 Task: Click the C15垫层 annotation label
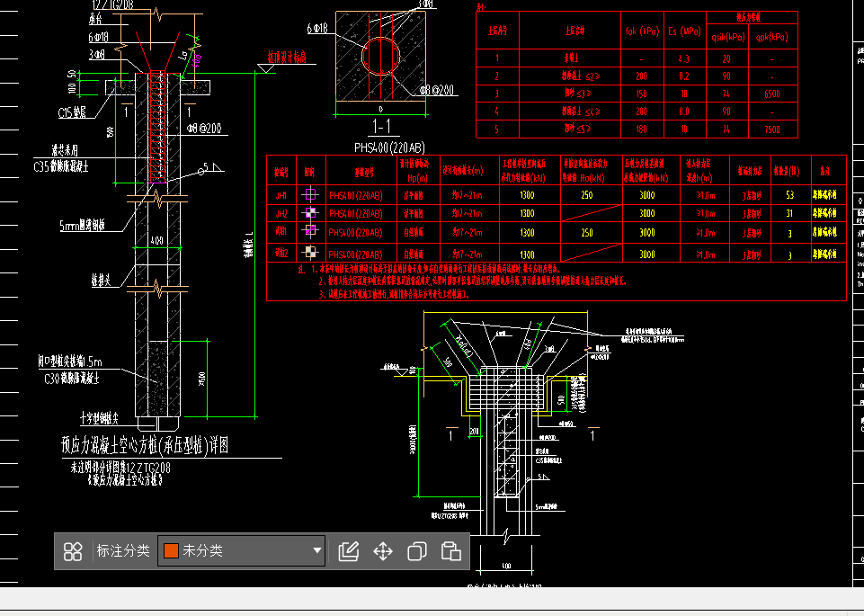tap(72, 113)
